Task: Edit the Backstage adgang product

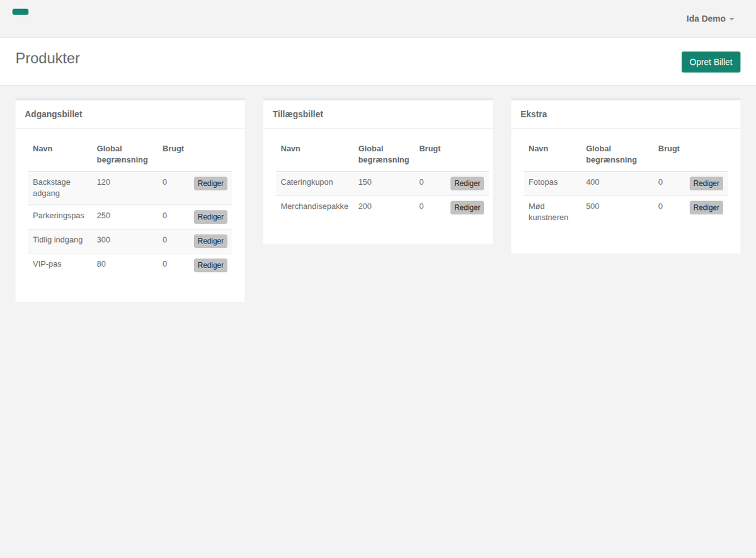Action: click(x=210, y=183)
